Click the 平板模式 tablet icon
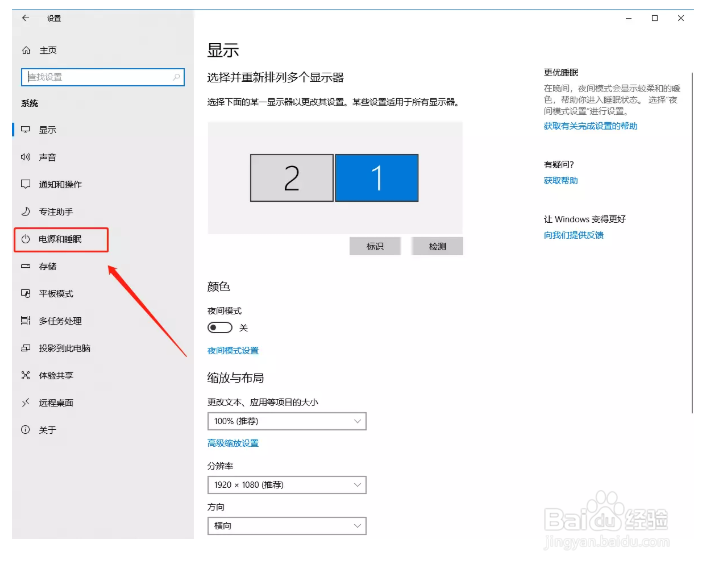 (x=26, y=293)
